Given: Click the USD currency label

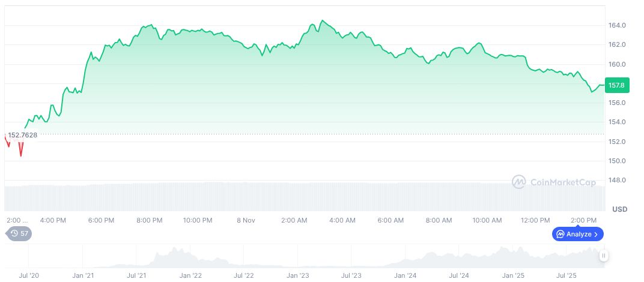Looking at the screenshot, I should tap(619, 209).
